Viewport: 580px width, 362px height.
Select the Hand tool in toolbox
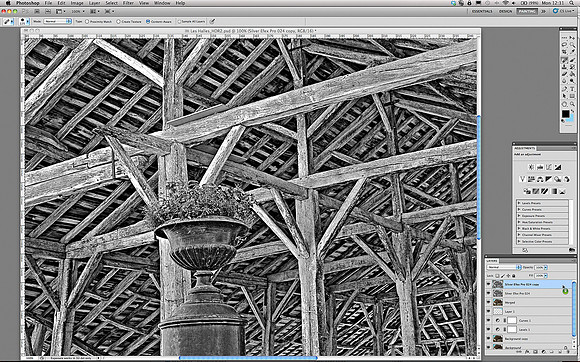[x=564, y=104]
